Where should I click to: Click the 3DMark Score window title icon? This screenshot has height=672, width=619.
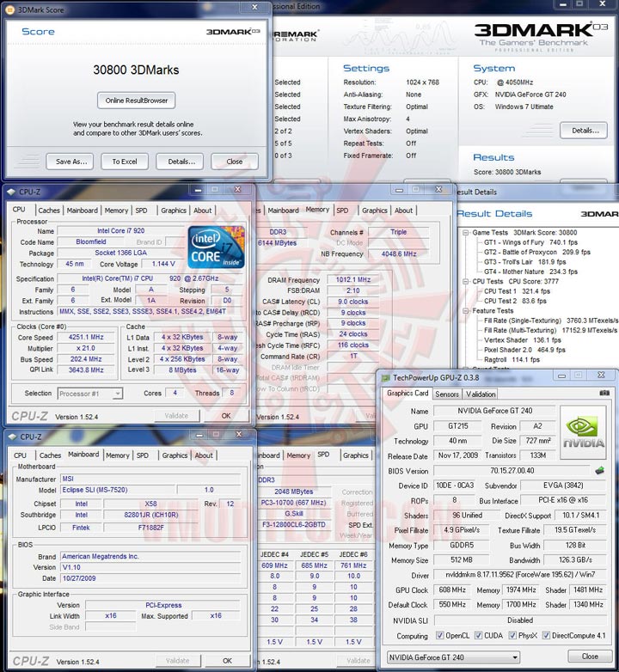(9, 9)
